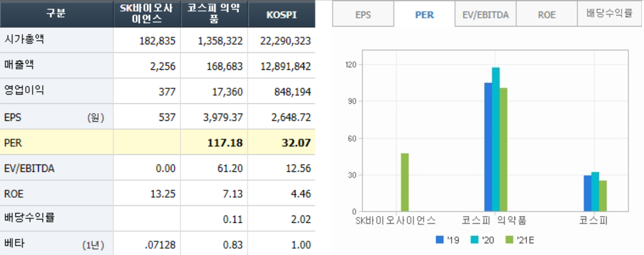Click 코스피 의약품 green '21E bar

[503, 150]
